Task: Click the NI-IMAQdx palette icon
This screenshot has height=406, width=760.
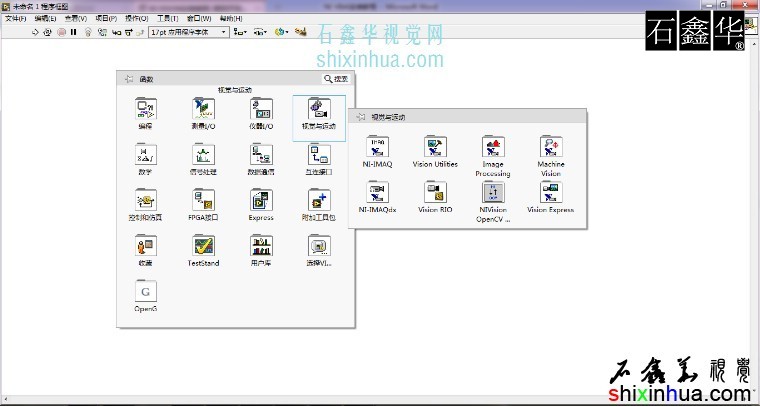Action: pyautogui.click(x=378, y=193)
